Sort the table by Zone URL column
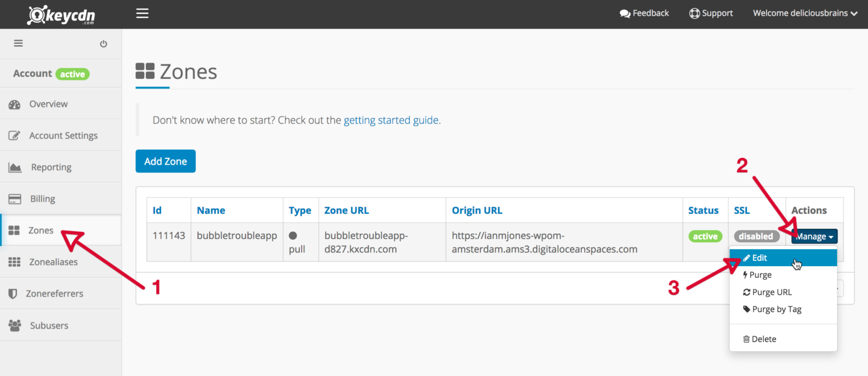The width and height of the screenshot is (868, 376). (x=347, y=210)
